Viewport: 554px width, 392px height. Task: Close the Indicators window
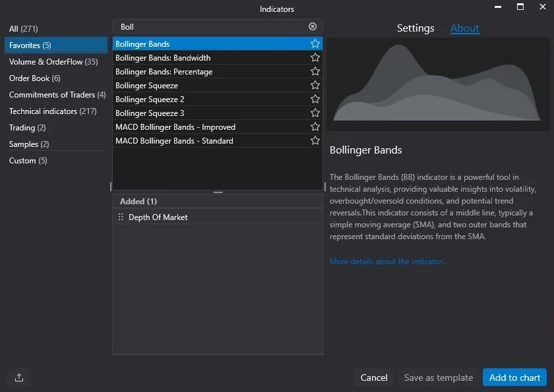click(543, 7)
